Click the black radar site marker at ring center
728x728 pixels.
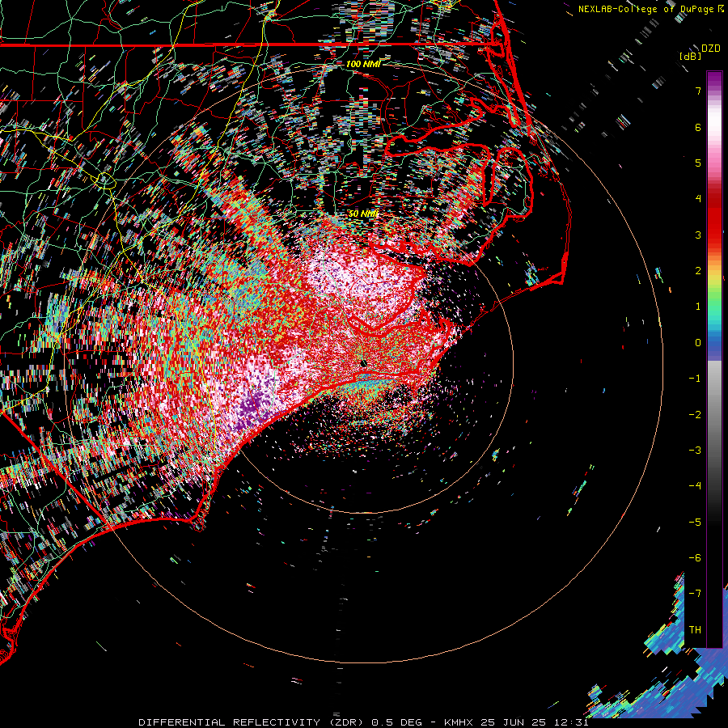(363, 362)
